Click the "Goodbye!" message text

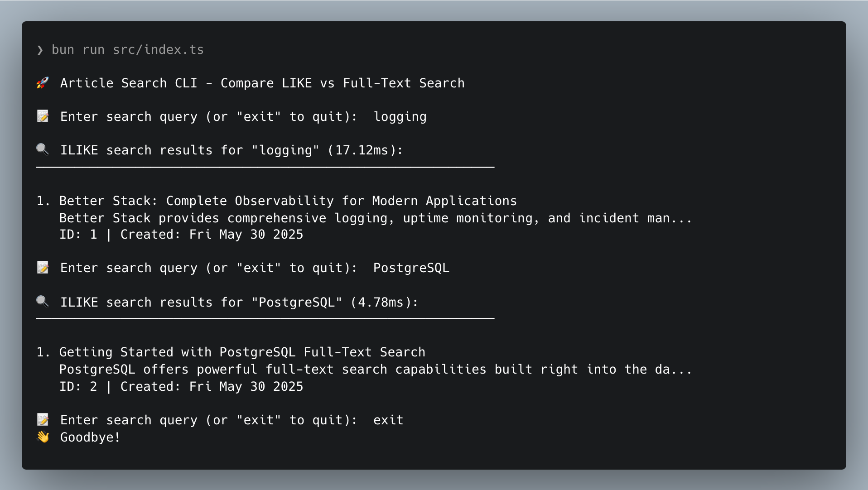pos(90,437)
